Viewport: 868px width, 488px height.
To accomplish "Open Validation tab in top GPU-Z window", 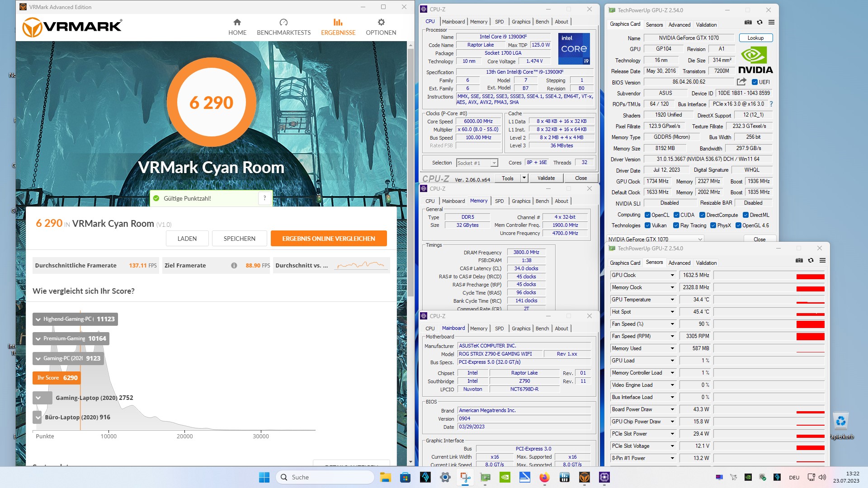I will tap(706, 25).
